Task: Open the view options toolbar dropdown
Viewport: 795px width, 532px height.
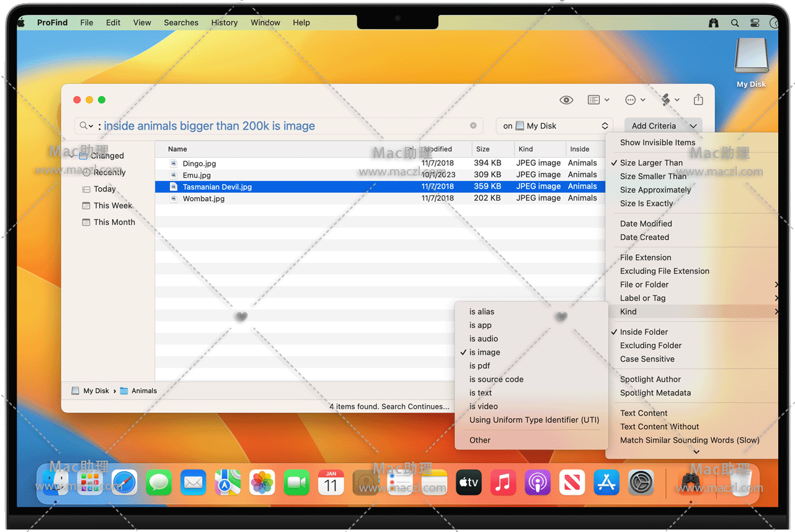Action: (x=598, y=100)
